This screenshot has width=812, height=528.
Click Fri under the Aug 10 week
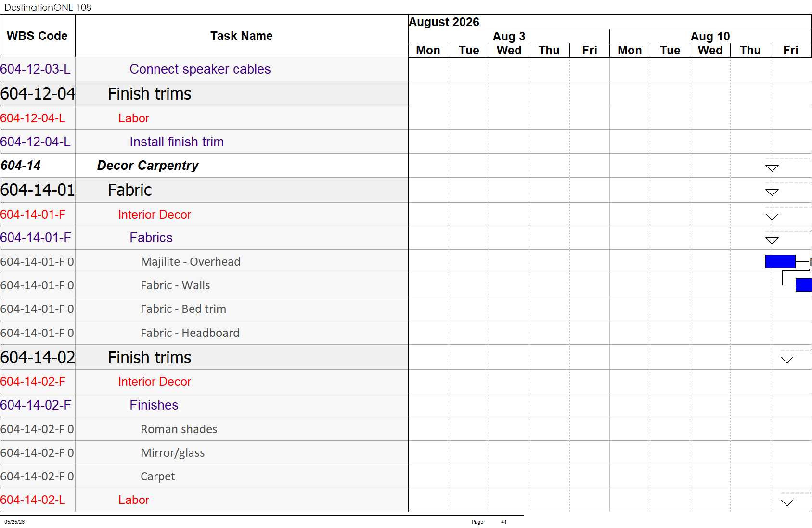pyautogui.click(x=791, y=50)
